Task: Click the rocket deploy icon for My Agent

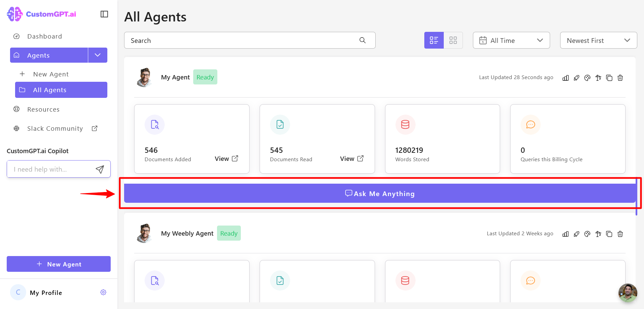Action: [577, 78]
